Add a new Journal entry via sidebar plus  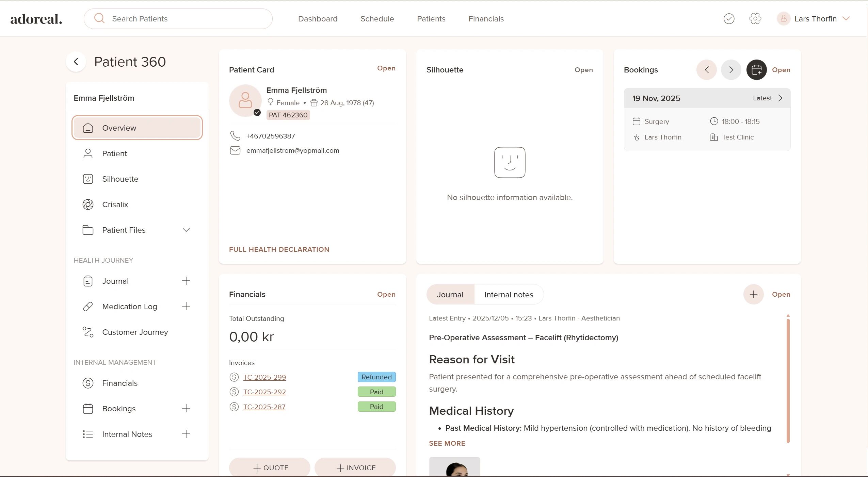186,281
